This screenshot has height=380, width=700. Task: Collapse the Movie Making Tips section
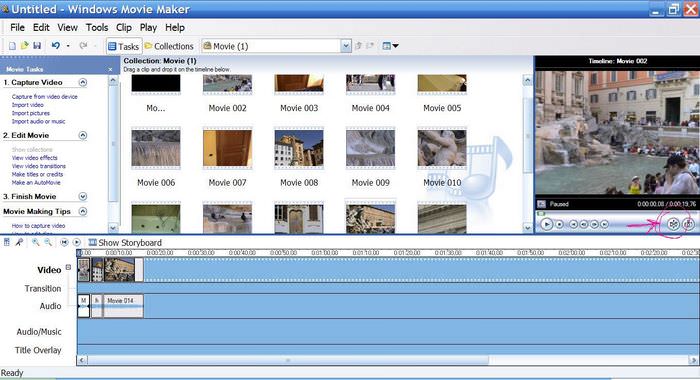tap(83, 211)
